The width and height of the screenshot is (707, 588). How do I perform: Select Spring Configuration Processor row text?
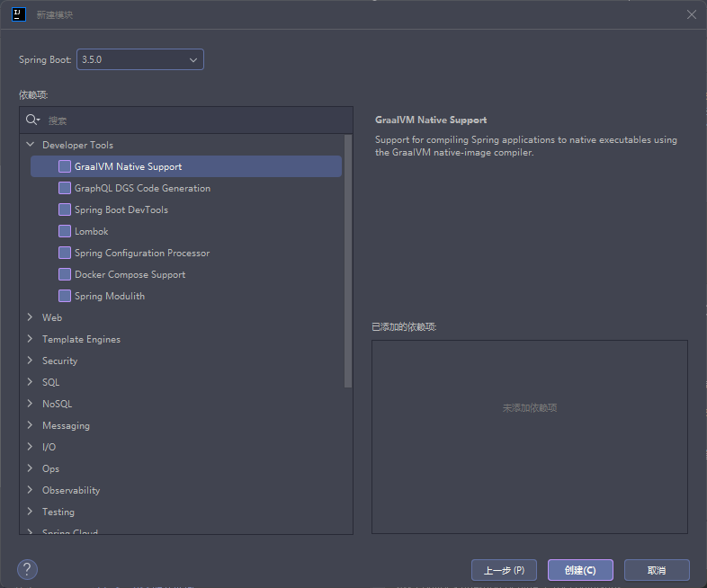tap(142, 253)
